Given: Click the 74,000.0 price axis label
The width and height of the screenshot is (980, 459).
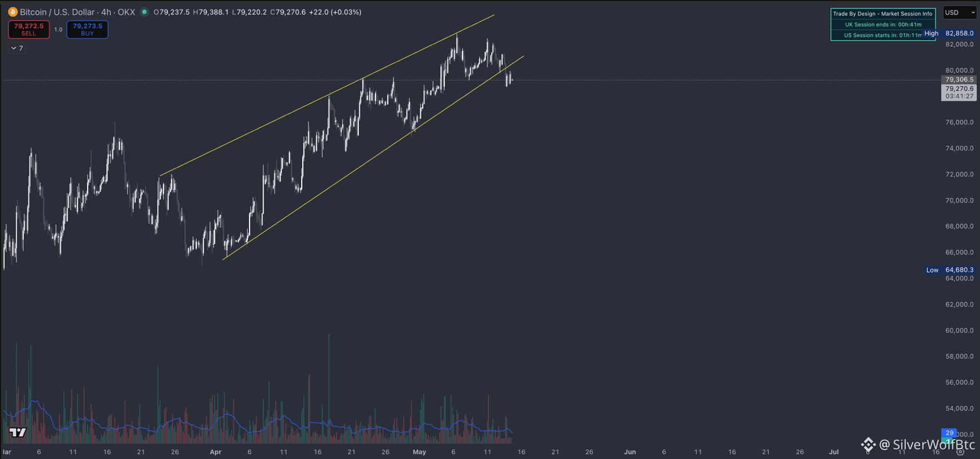Looking at the screenshot, I should click(959, 149).
